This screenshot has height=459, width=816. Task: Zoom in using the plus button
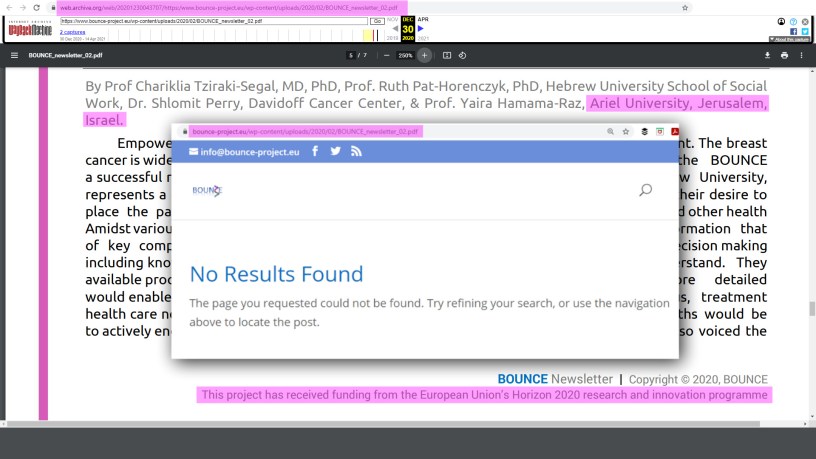(424, 54)
